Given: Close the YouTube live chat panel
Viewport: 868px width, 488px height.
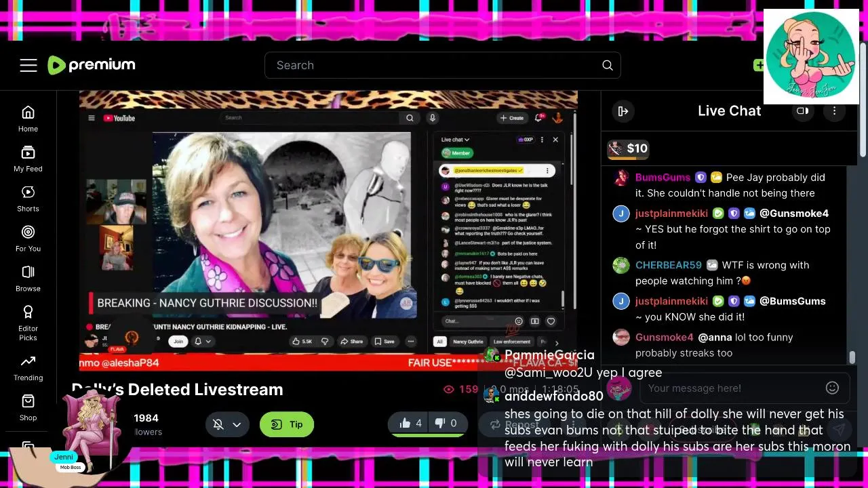Looking at the screenshot, I should (x=555, y=140).
